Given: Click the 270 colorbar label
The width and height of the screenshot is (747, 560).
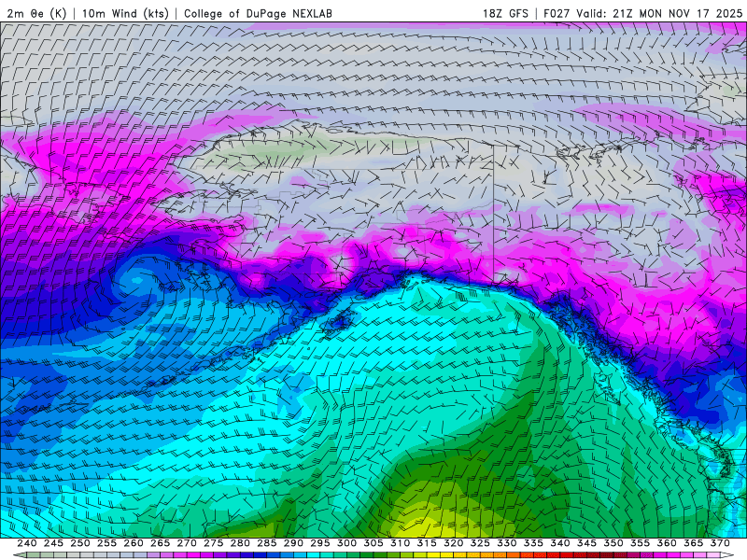Looking at the screenshot, I should point(187,543).
